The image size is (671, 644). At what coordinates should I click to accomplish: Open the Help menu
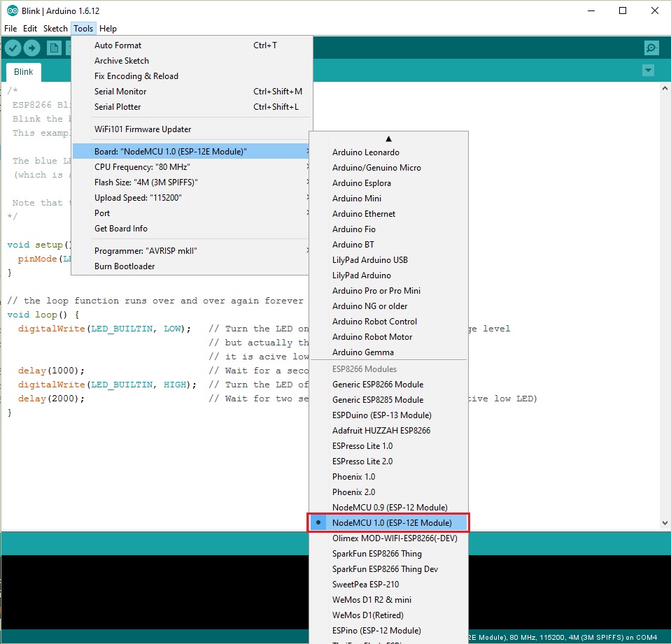click(x=108, y=29)
